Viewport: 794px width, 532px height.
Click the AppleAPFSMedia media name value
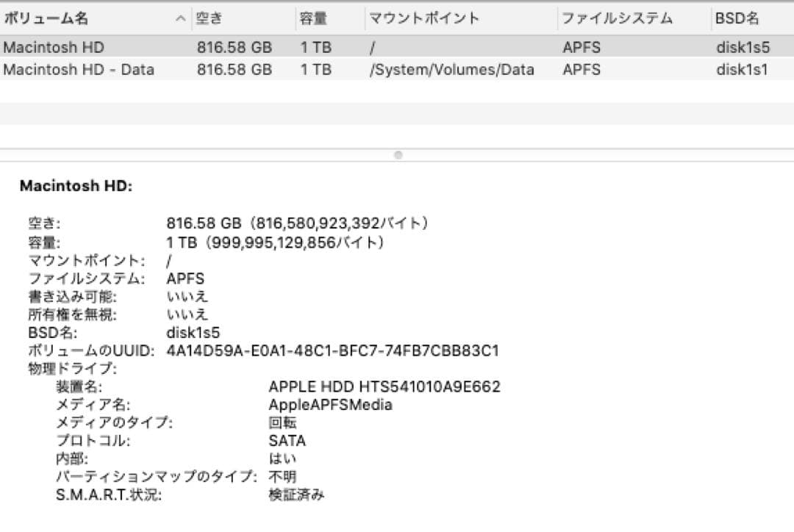tap(332, 404)
